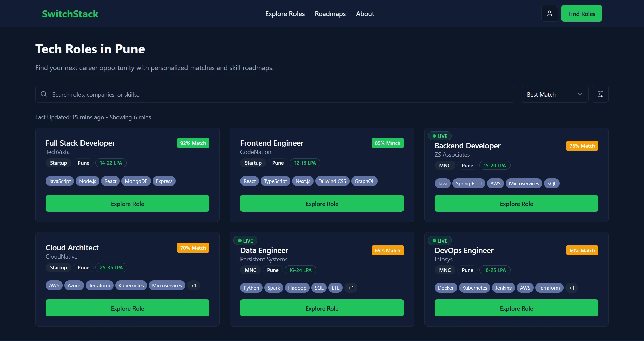Expand the +1 hidden skill on Cloud Architect

click(x=193, y=285)
